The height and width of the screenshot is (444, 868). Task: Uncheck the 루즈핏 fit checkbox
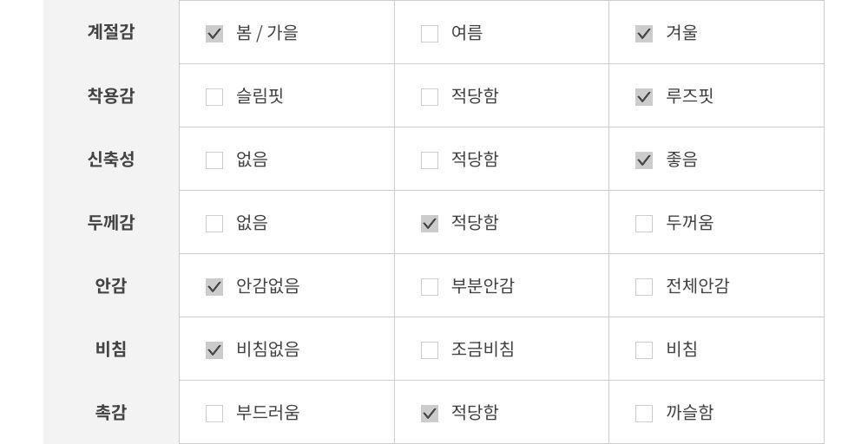[644, 97]
